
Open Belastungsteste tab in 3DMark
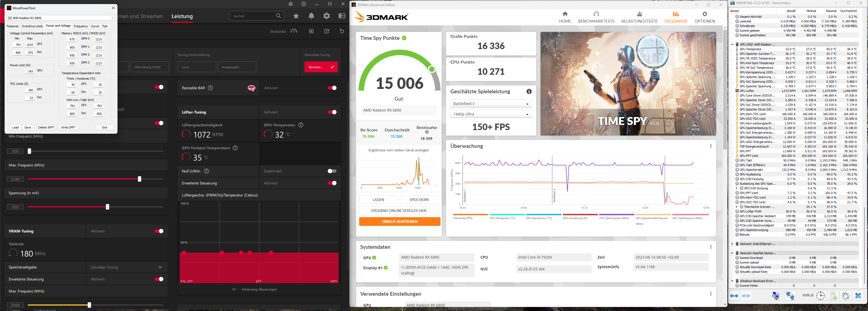[639, 17]
